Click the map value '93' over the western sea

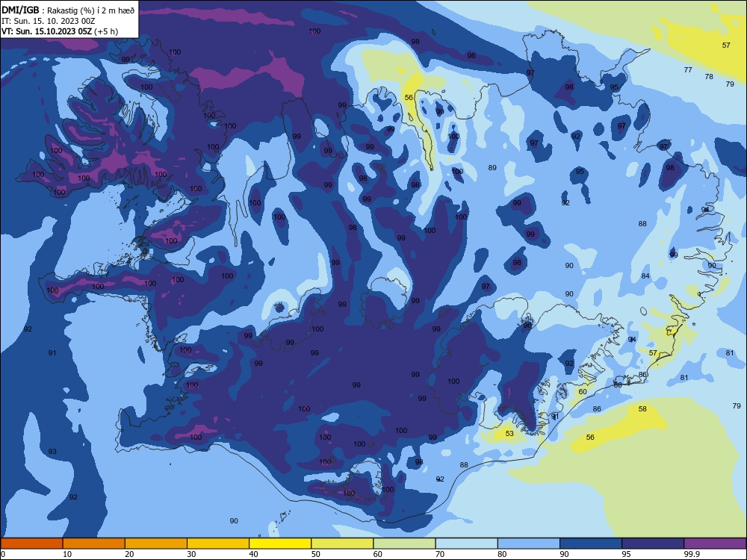coord(52,451)
